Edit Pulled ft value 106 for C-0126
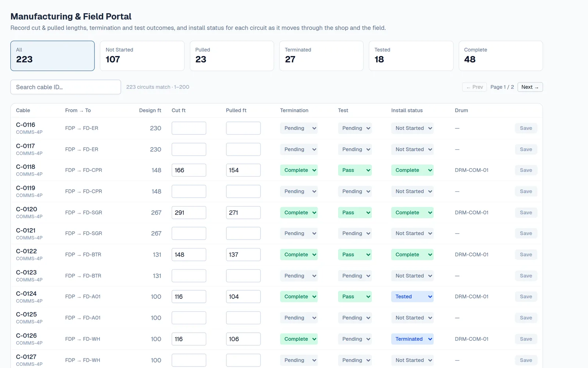The image size is (588, 368). click(243, 339)
